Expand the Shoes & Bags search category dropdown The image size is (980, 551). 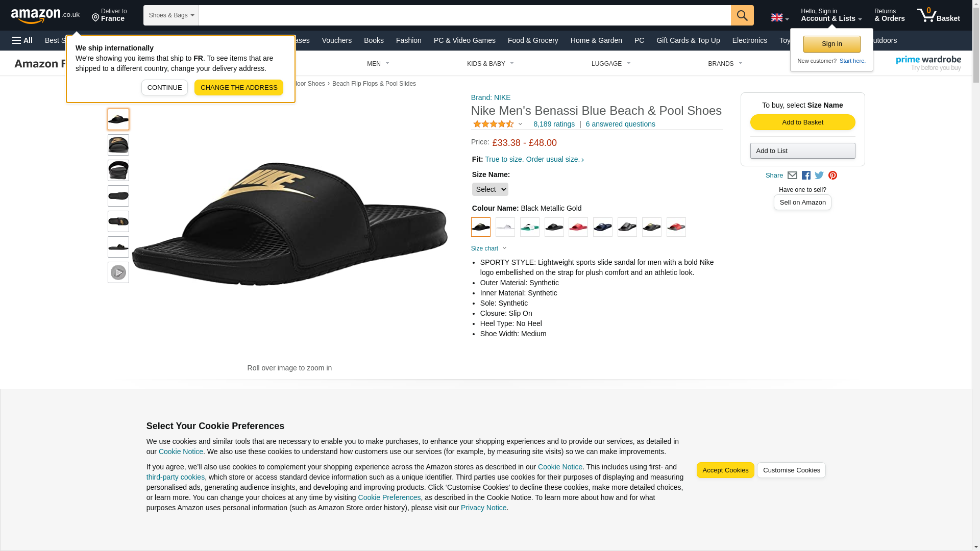[171, 15]
